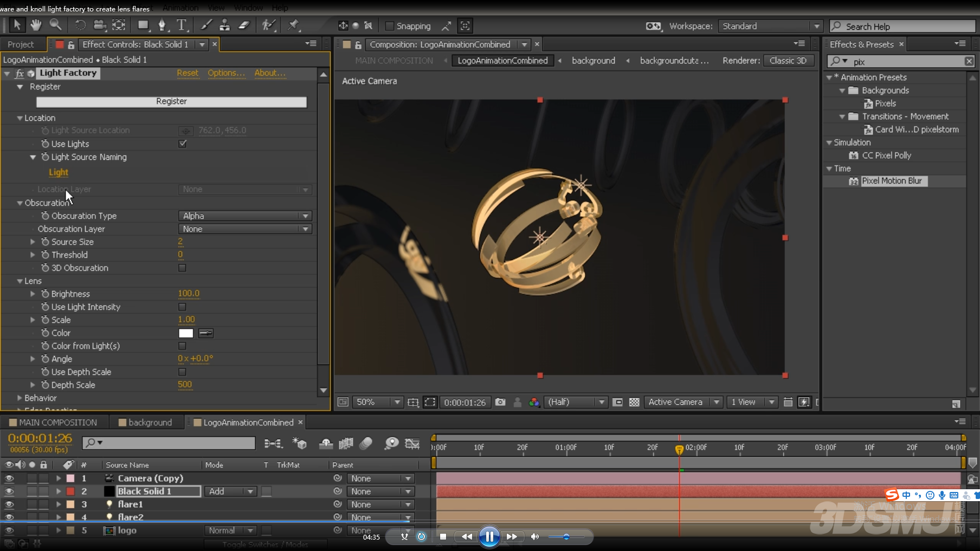Open the Obscuration Type dropdown

[x=245, y=216]
